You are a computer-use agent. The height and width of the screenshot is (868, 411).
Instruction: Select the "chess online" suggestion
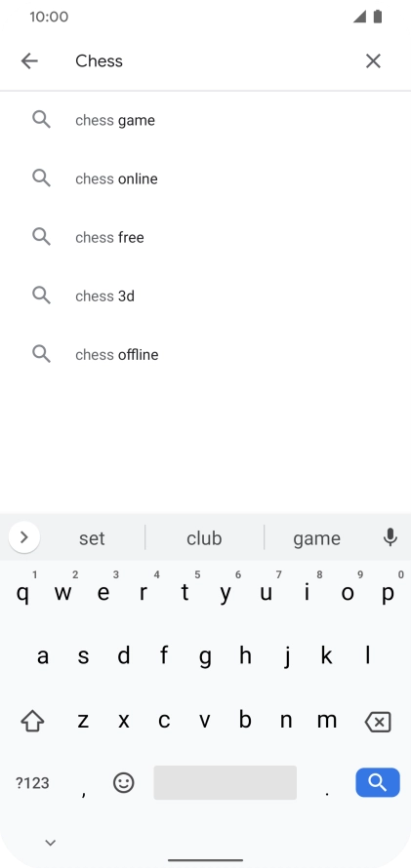[x=205, y=178]
